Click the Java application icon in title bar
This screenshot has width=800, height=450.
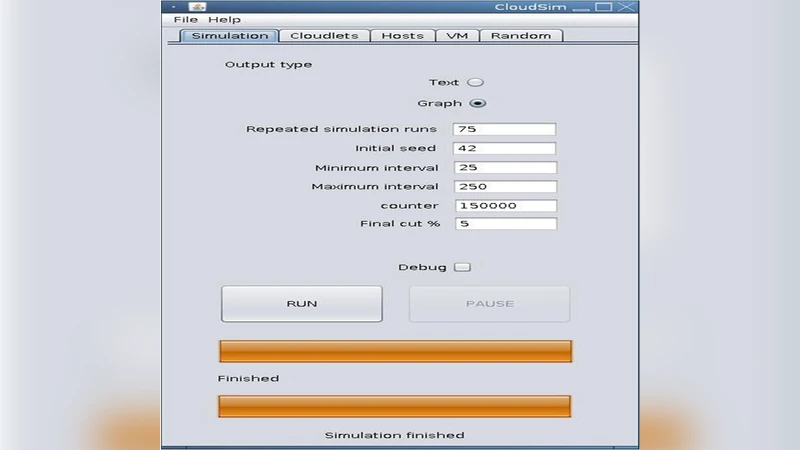click(198, 7)
